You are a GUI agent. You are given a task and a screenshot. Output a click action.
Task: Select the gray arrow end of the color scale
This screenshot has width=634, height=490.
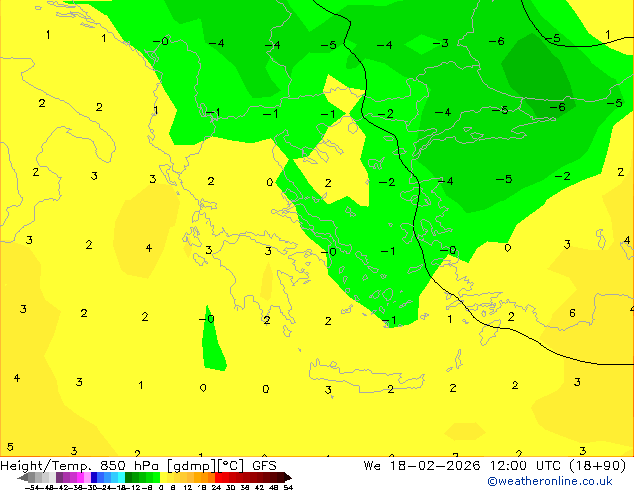(x=23, y=477)
